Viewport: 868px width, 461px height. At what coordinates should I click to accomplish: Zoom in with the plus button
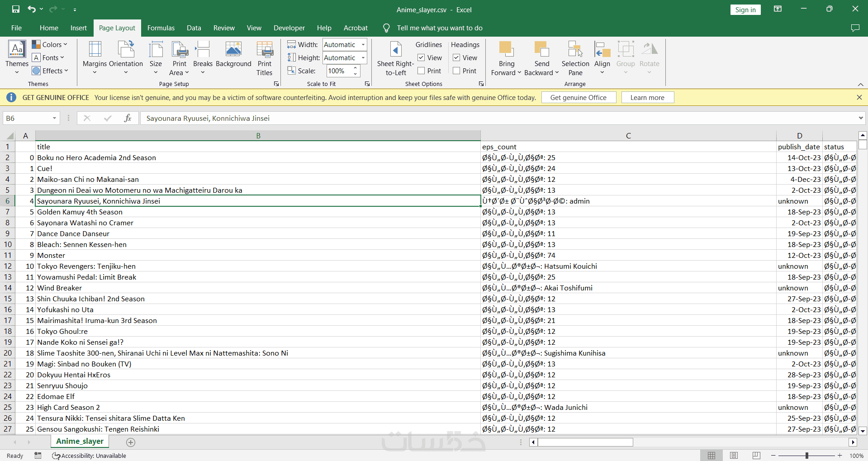pyautogui.click(x=840, y=456)
